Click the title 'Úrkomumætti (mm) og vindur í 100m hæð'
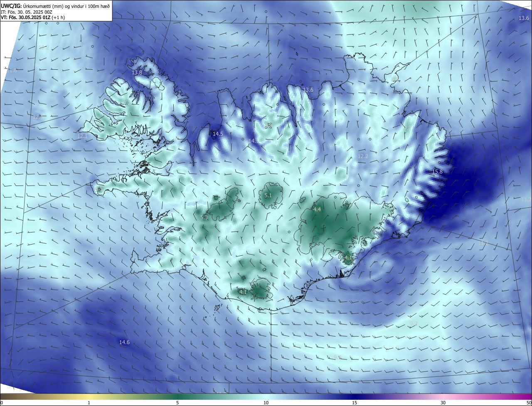The height and width of the screenshot is (406, 532). coord(66,6)
